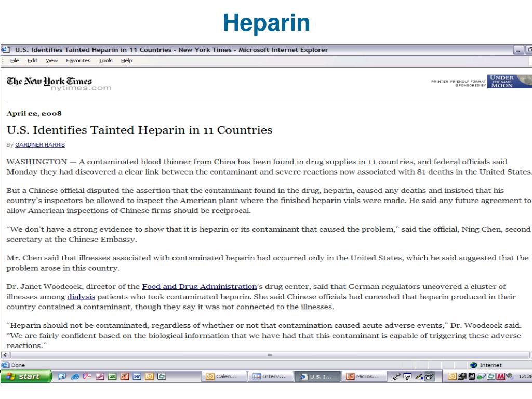
Task: Open the red M tray icon
Action: click(x=500, y=376)
